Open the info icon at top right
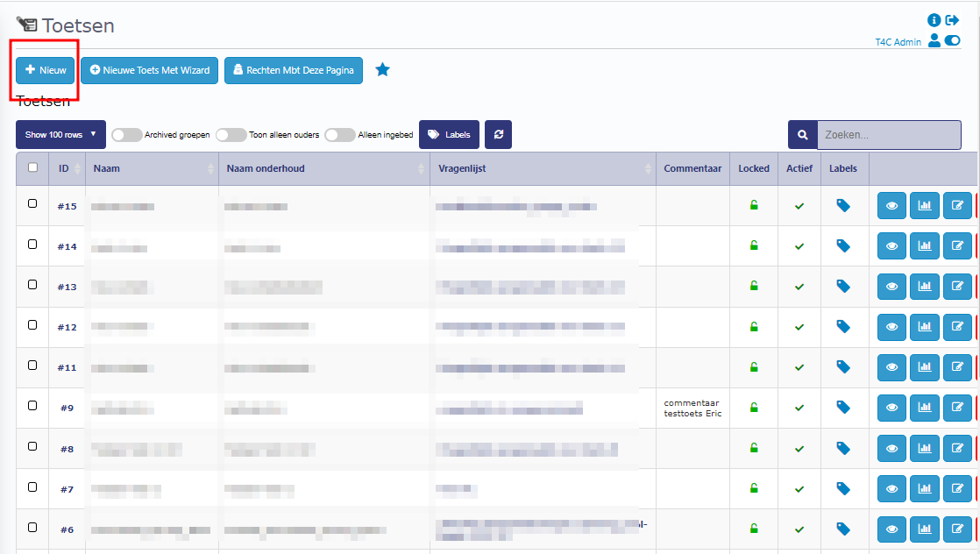980x554 pixels. click(x=934, y=20)
